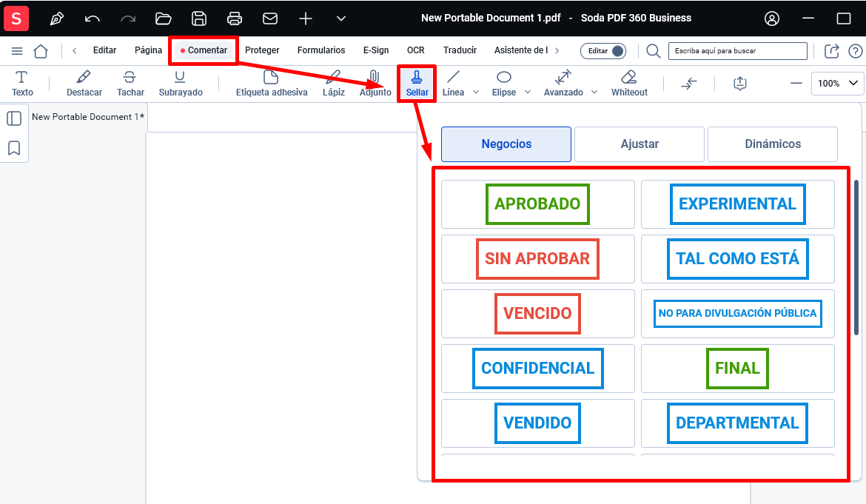Viewport: 866px width, 504px height.
Task: Choose the EXPERIMENTAL stamp
Action: coord(738,204)
